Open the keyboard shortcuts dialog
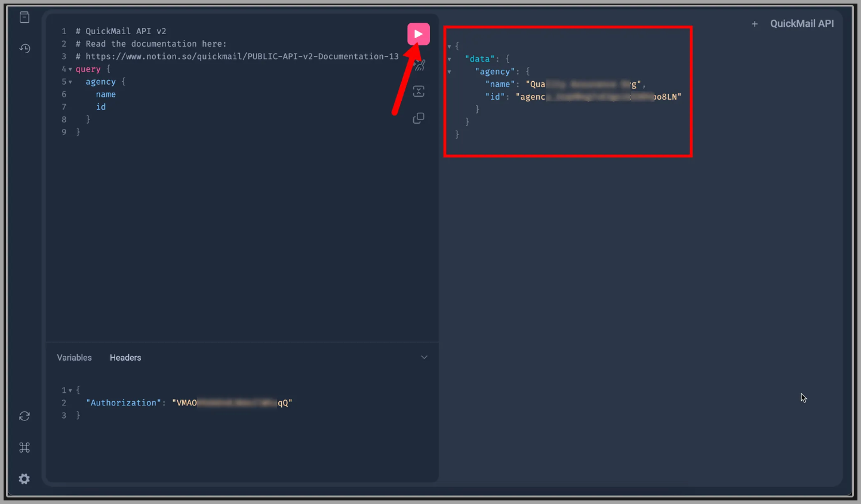The height and width of the screenshot is (504, 861). 24,447
